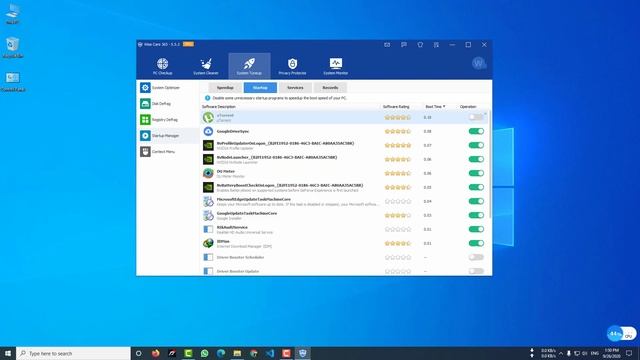
Task: Open the Privacy Protector shield icon
Action: [x=292, y=63]
